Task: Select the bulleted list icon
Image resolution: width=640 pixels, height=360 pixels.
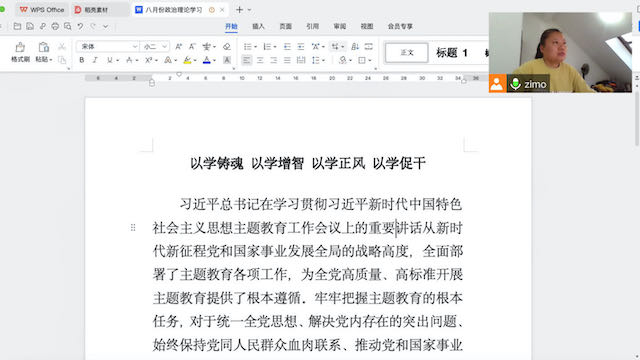Action: pos(247,47)
